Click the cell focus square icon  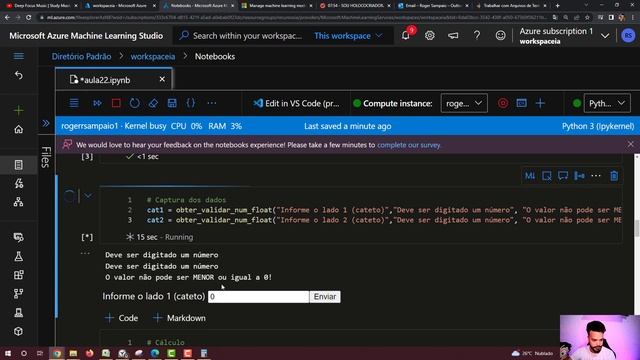tap(547, 176)
